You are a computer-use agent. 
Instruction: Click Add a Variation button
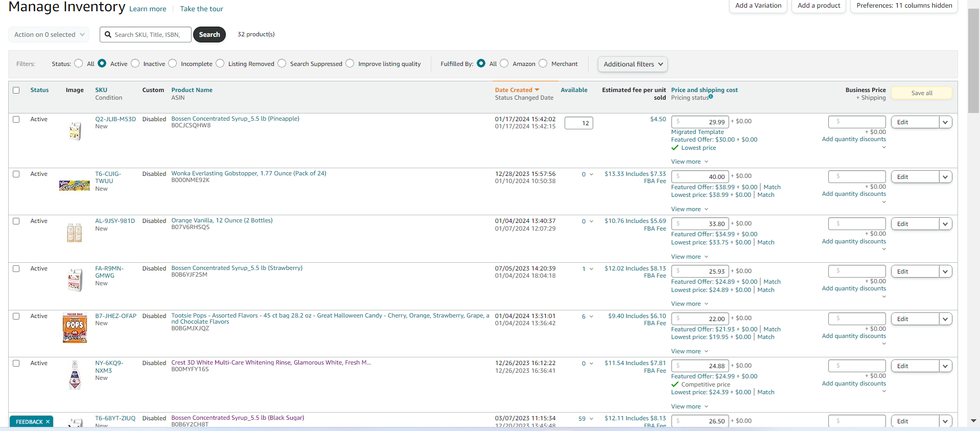[x=758, y=6]
